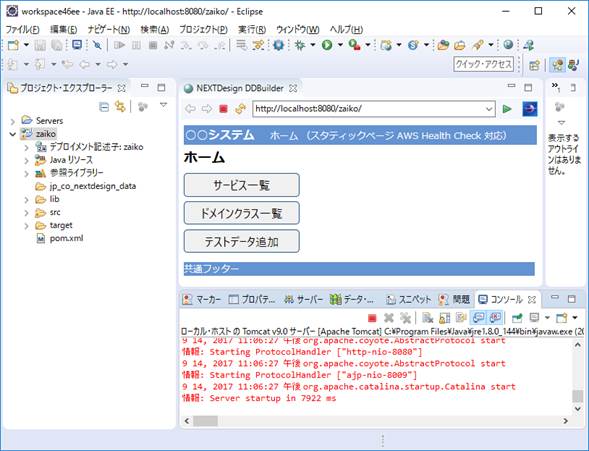Image resolution: width=589 pixels, height=451 pixels.
Task: Terminate the Tomcat console process
Action: 372,318
